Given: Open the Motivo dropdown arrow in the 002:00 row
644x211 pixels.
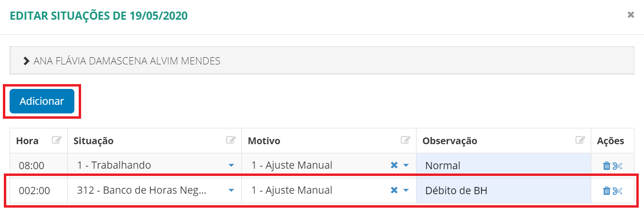Looking at the screenshot, I should coord(406,190).
